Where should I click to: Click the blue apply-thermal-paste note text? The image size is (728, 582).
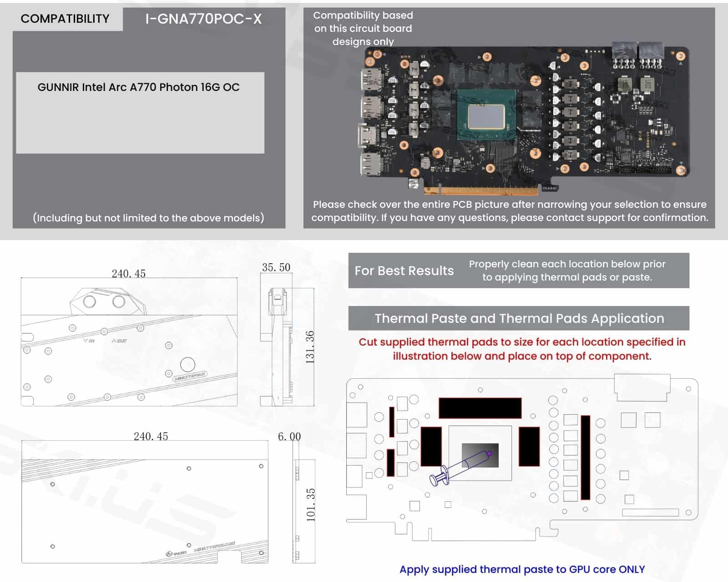(522, 569)
